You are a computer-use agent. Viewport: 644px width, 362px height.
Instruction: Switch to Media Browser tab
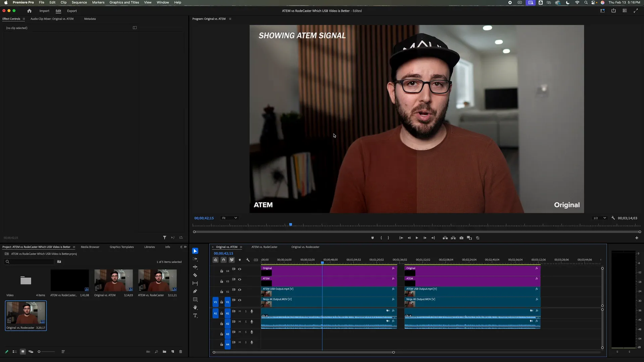tap(90, 247)
